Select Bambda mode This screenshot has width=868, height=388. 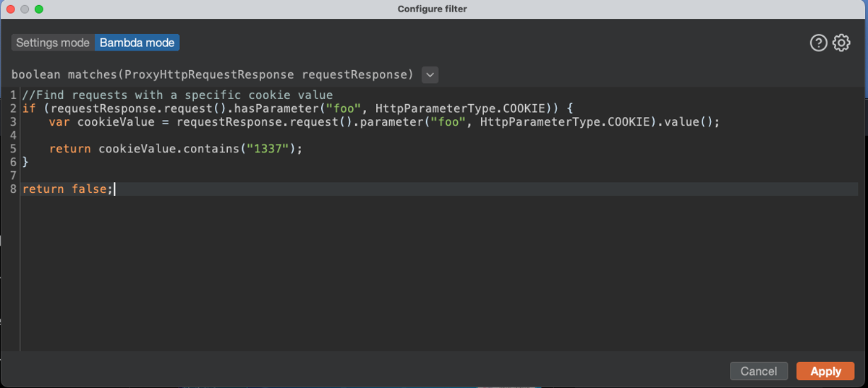point(137,43)
